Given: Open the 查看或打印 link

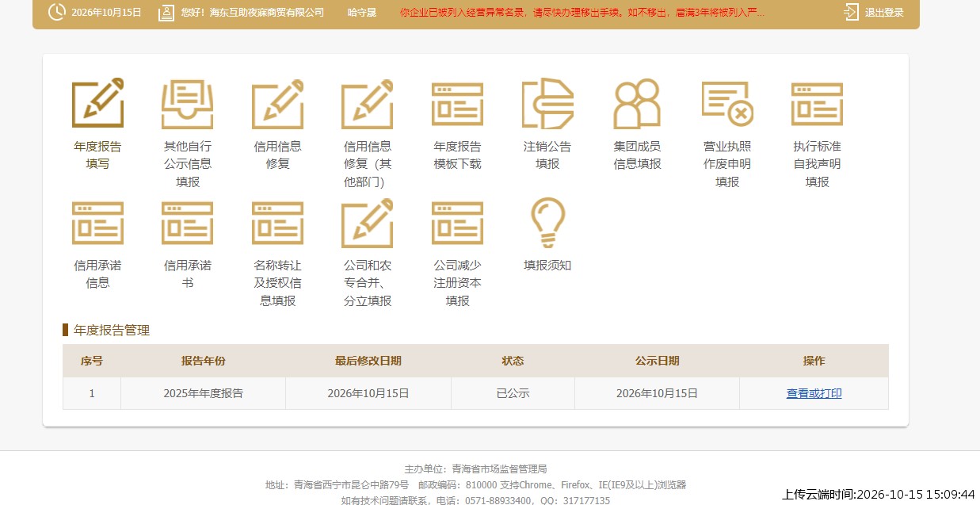Looking at the screenshot, I should pyautogui.click(x=814, y=393).
